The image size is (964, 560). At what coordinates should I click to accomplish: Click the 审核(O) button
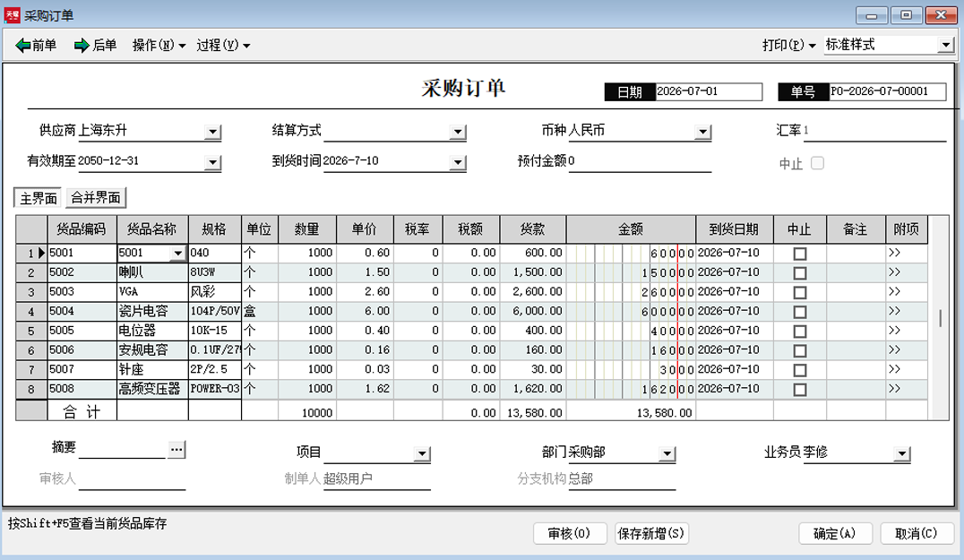click(569, 533)
